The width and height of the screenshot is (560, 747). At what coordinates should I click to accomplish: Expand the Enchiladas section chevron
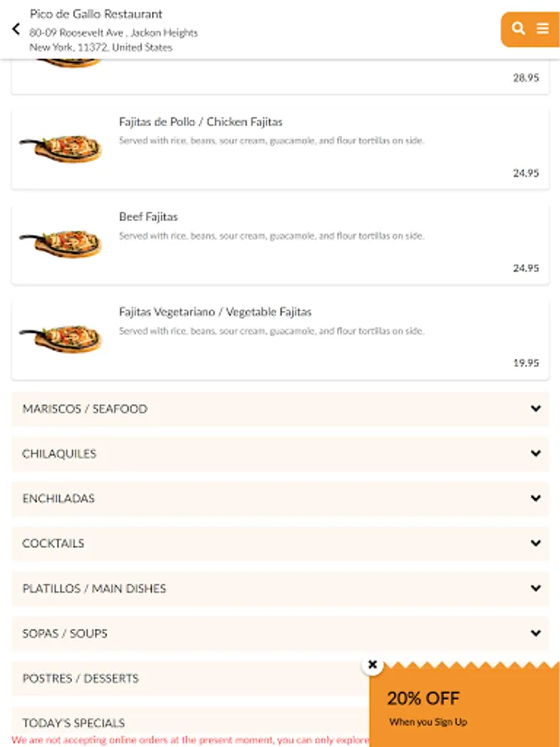536,499
